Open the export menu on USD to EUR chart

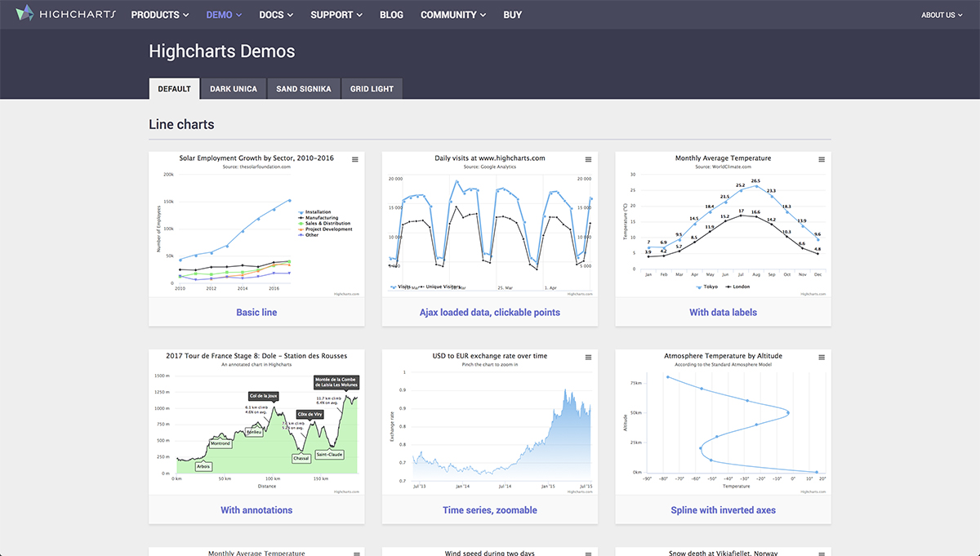coord(589,358)
